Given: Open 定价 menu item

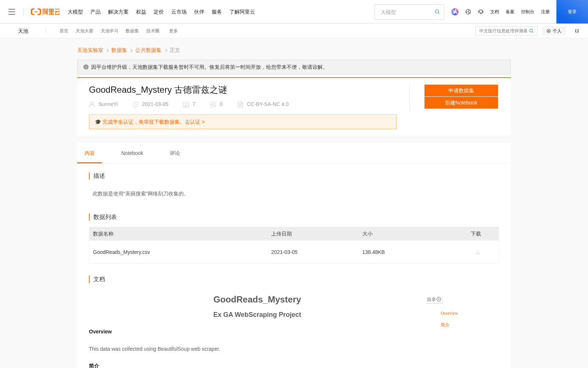Looking at the screenshot, I should 159,12.
